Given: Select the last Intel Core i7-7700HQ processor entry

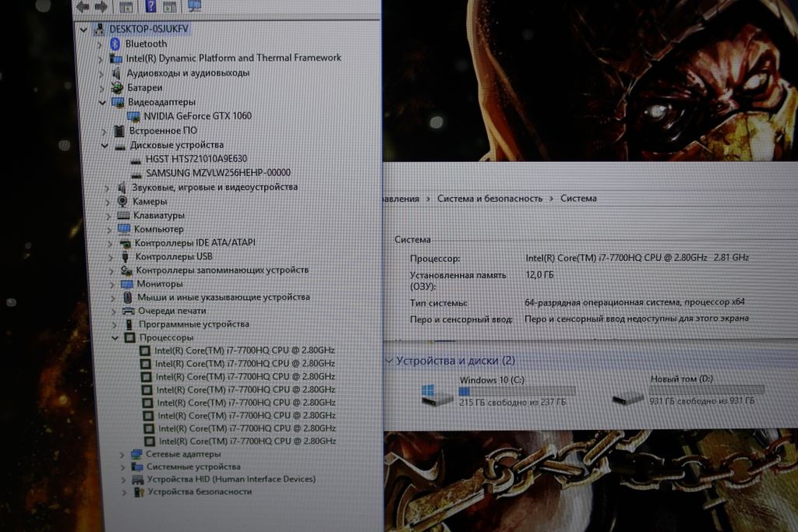Looking at the screenshot, I should (x=247, y=442).
